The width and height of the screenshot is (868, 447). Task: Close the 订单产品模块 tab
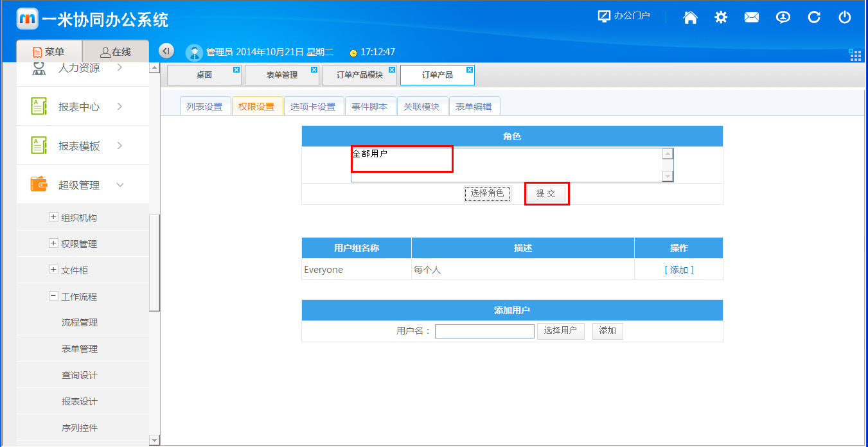tap(392, 69)
